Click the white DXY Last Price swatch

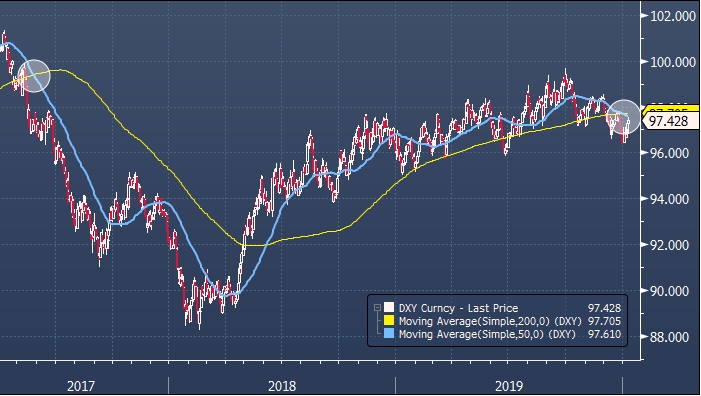point(389,308)
